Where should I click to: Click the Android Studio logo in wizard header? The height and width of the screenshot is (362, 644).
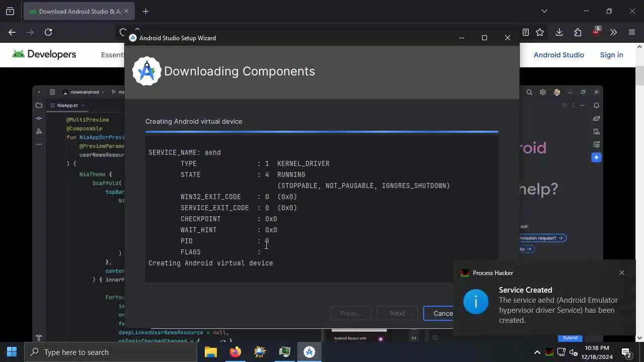pos(146,71)
